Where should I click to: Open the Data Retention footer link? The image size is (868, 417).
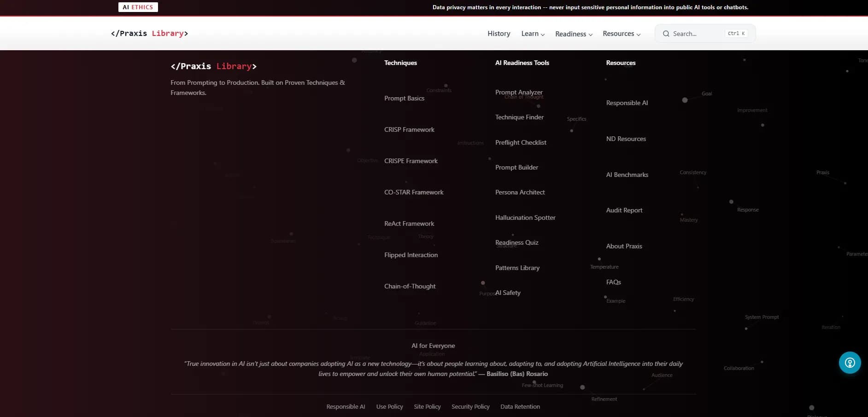pyautogui.click(x=520, y=406)
